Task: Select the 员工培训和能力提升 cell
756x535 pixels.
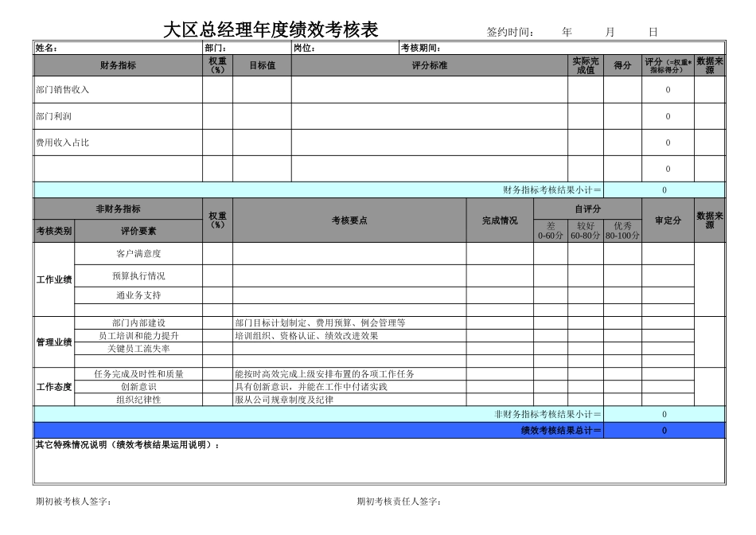Action: click(x=138, y=336)
